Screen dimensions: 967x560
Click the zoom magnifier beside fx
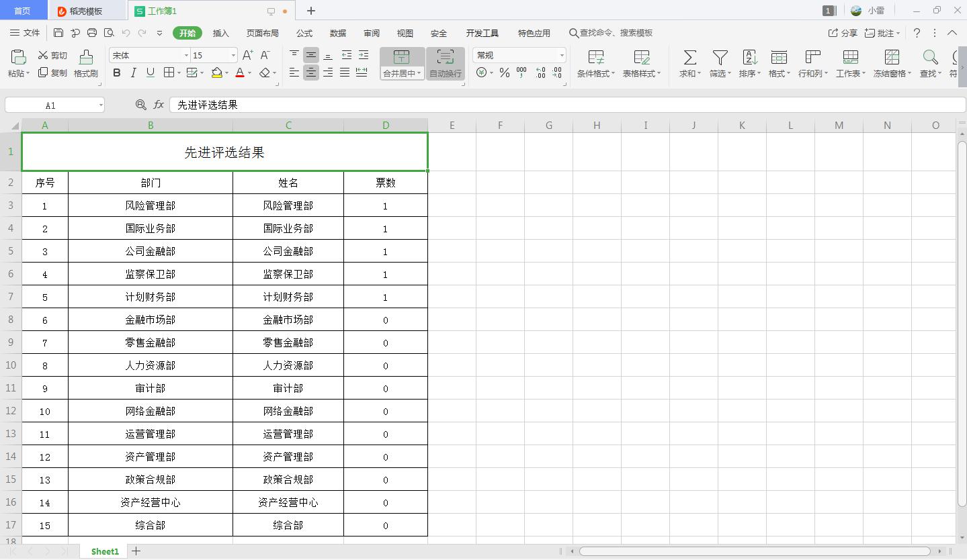click(140, 105)
